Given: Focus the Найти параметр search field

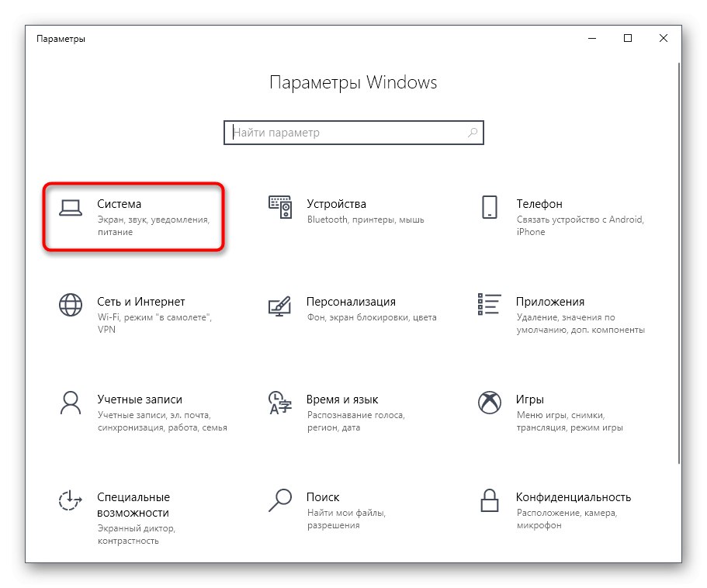Looking at the screenshot, I should (354, 133).
